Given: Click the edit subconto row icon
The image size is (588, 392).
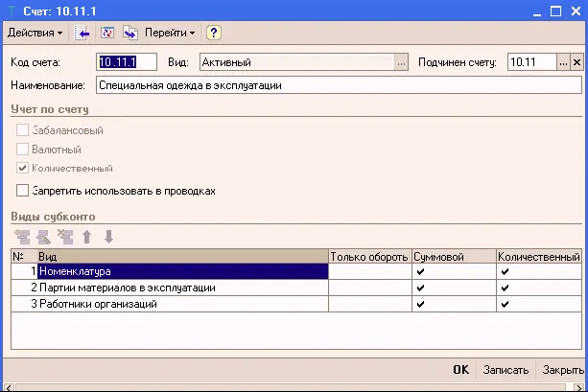Looking at the screenshot, I should pyautogui.click(x=43, y=236).
